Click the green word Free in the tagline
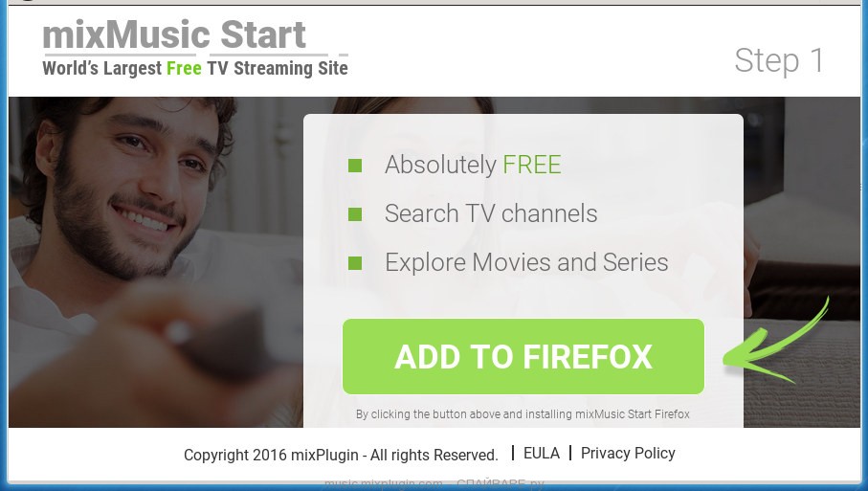 184,68
